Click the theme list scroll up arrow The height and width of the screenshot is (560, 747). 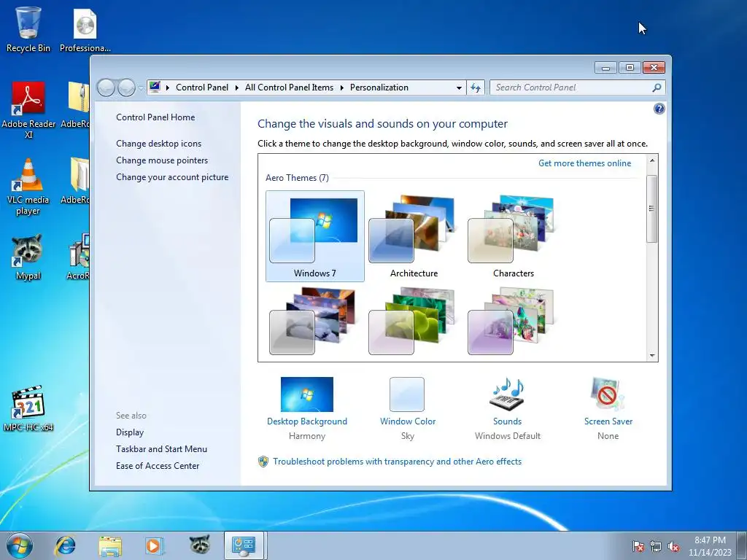pyautogui.click(x=652, y=160)
